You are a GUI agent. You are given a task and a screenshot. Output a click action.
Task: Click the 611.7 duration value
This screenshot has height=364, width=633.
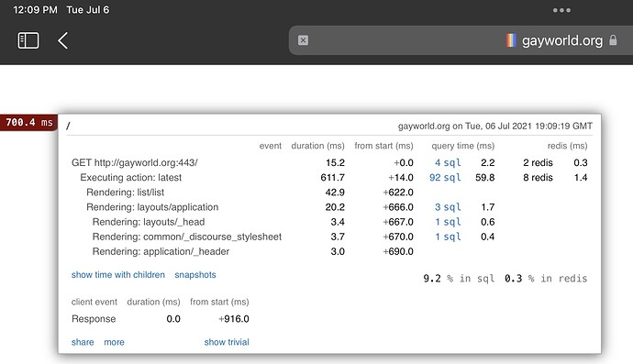click(333, 178)
